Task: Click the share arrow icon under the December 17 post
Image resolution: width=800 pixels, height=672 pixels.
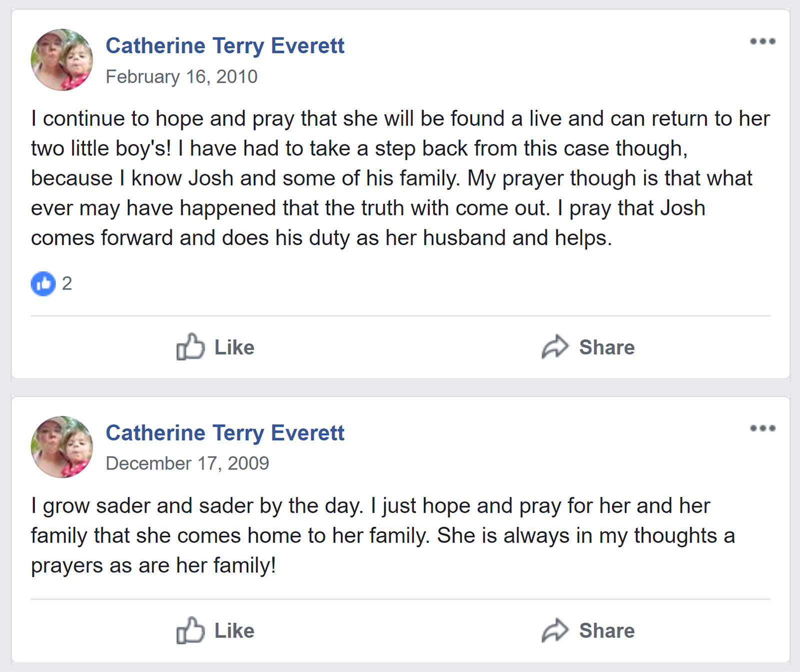Action: tap(555, 630)
